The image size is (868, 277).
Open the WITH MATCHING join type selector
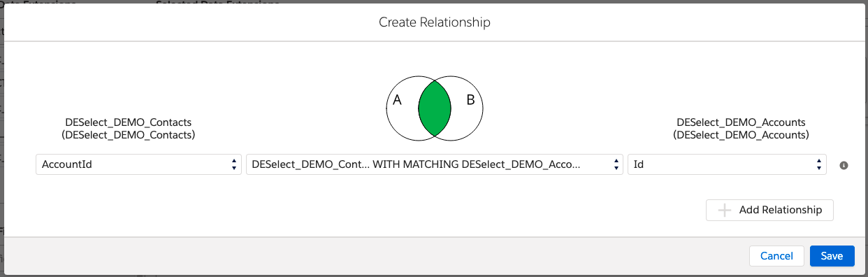[x=435, y=164]
